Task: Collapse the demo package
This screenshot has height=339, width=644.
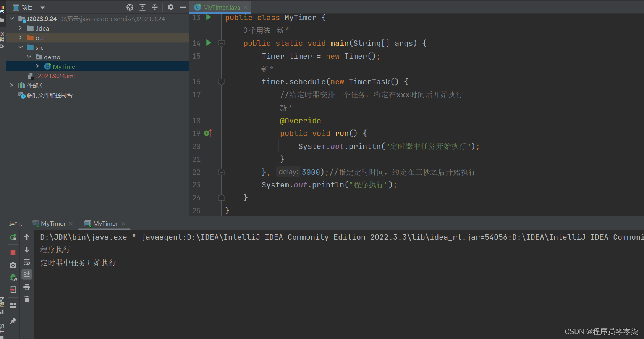Action: coord(29,56)
